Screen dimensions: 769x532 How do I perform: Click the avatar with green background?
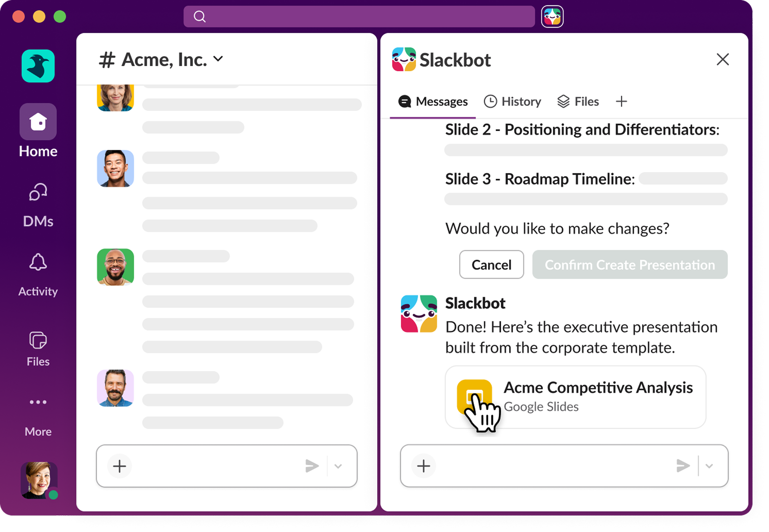pos(115,267)
